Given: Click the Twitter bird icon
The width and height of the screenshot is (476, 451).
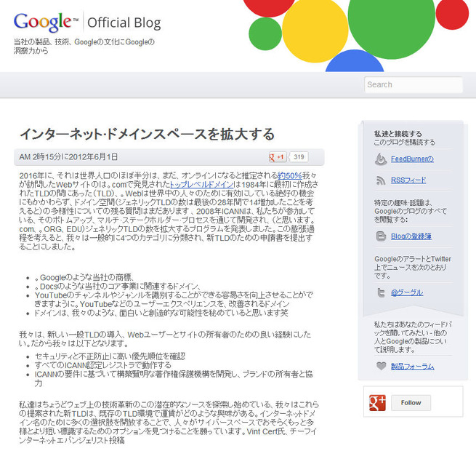Looking at the screenshot, I should tap(381, 292).
